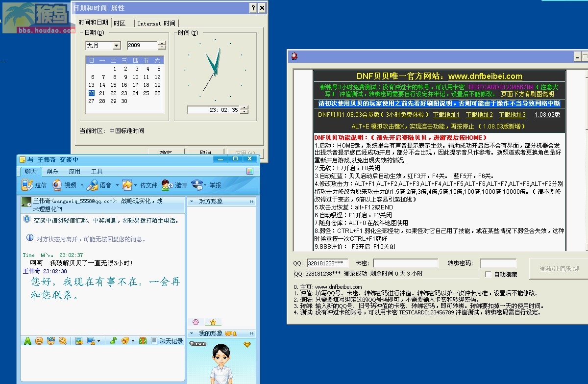Click the horn icon in chat input toolbar

125,341
